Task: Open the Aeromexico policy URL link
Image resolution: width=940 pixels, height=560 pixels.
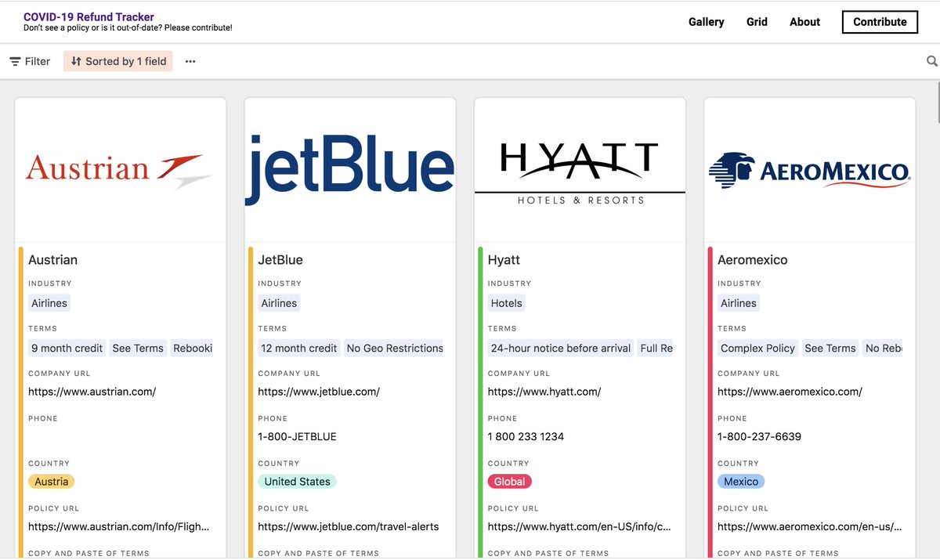Action: [x=809, y=527]
